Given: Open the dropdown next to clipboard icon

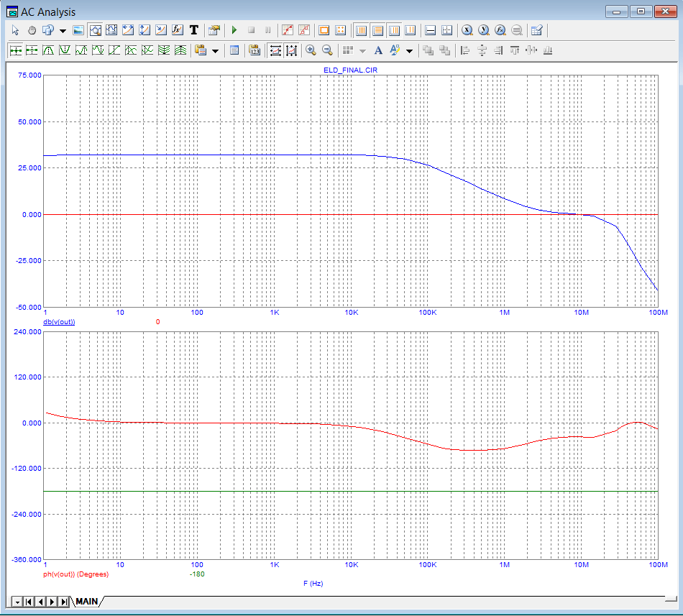Looking at the screenshot, I should pyautogui.click(x=215, y=51).
